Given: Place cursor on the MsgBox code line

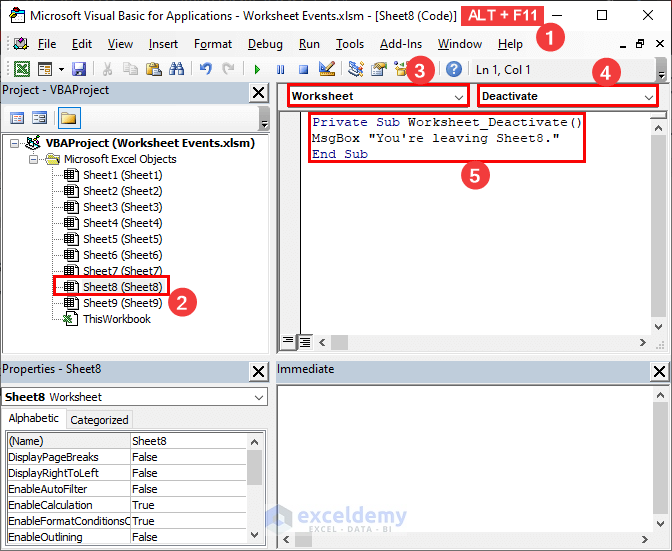Looking at the screenshot, I should point(435,138).
